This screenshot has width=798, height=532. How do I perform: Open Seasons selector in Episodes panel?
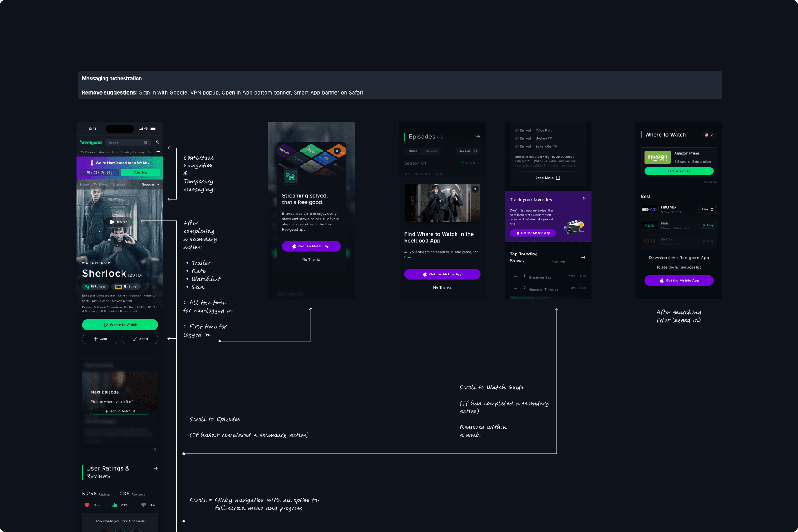pos(468,151)
